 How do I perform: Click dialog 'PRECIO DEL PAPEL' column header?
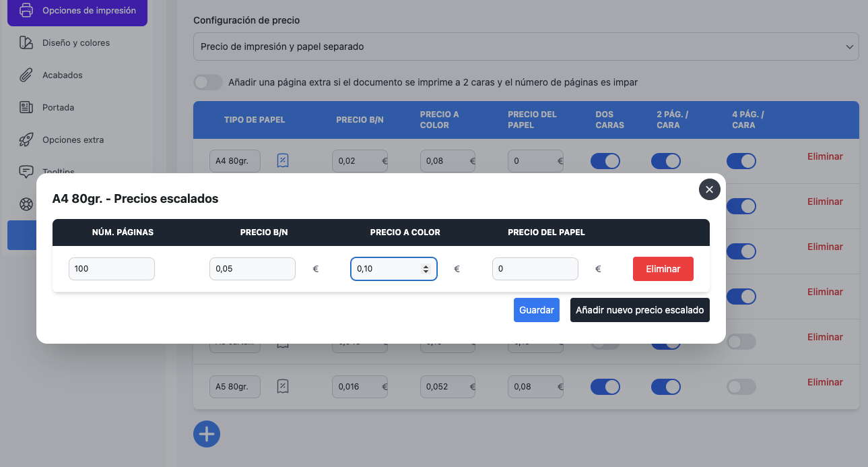[546, 232]
